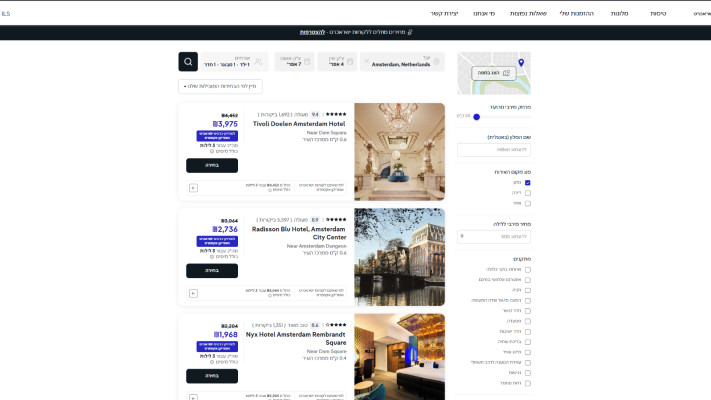Click the hotel name filter input field
The height and width of the screenshot is (400, 711).
click(494, 150)
